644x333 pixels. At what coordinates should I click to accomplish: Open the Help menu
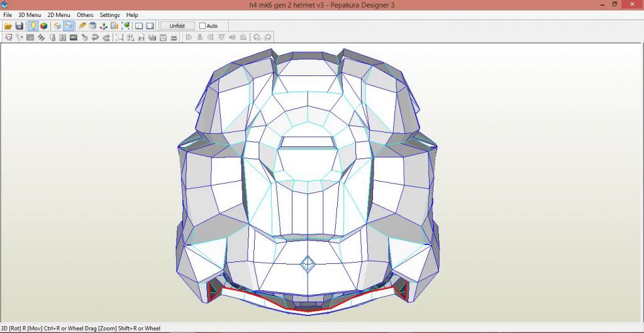pyautogui.click(x=132, y=14)
